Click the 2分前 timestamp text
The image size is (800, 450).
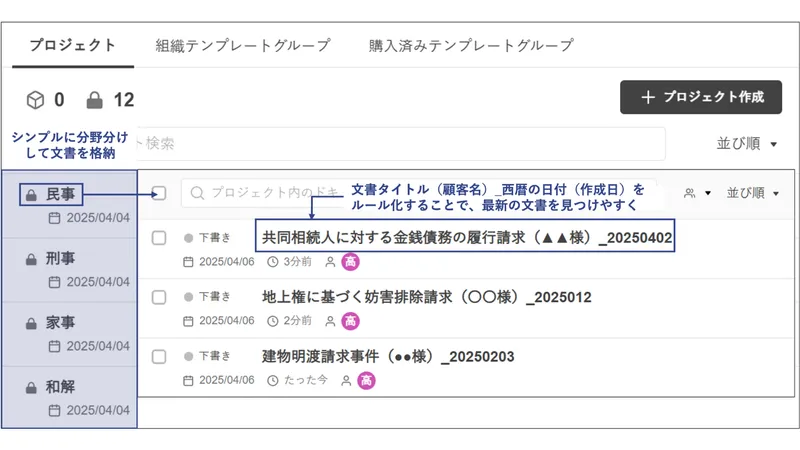297,321
